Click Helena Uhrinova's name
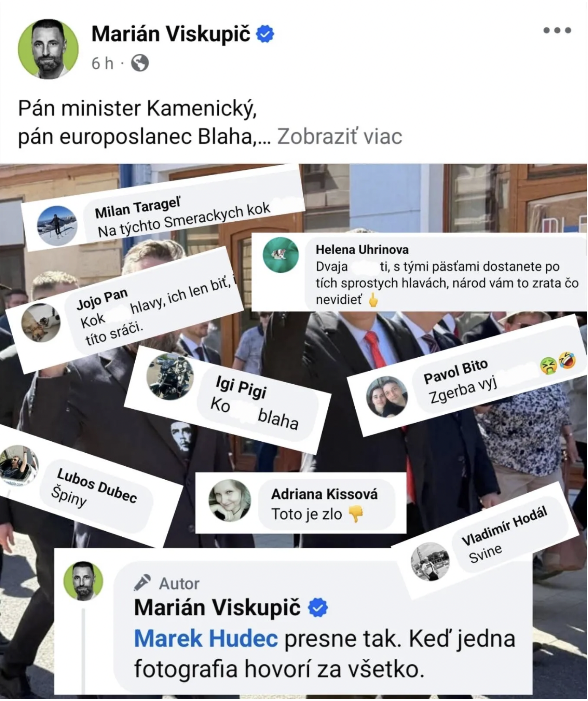588x701 pixels. pos(362,250)
